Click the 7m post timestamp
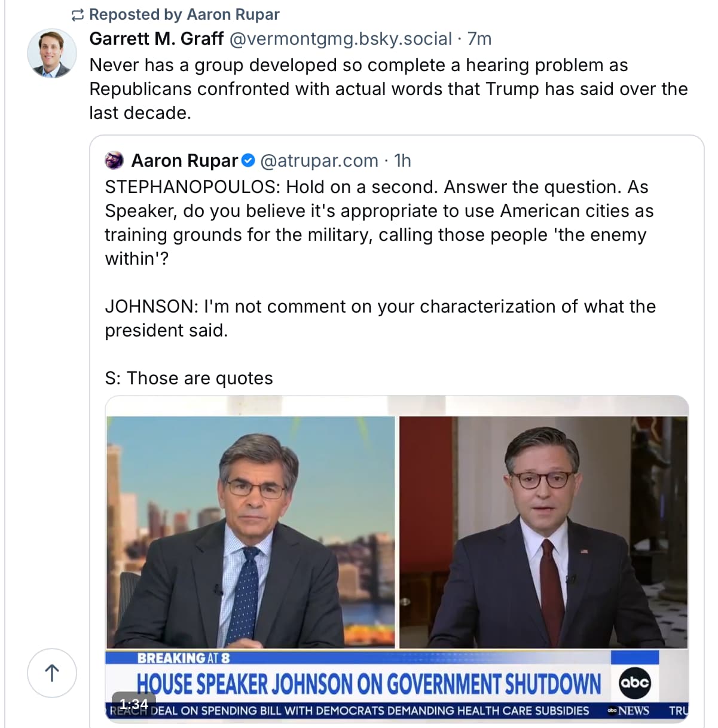 pos(479,39)
